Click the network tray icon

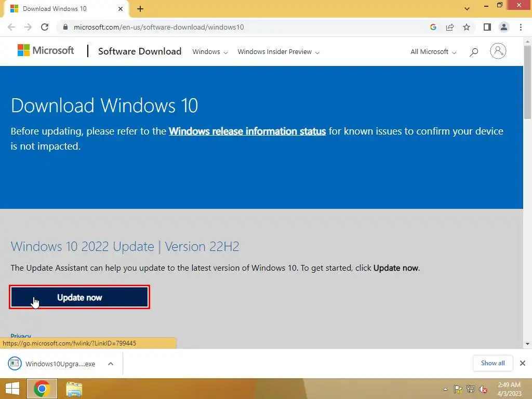(x=471, y=389)
